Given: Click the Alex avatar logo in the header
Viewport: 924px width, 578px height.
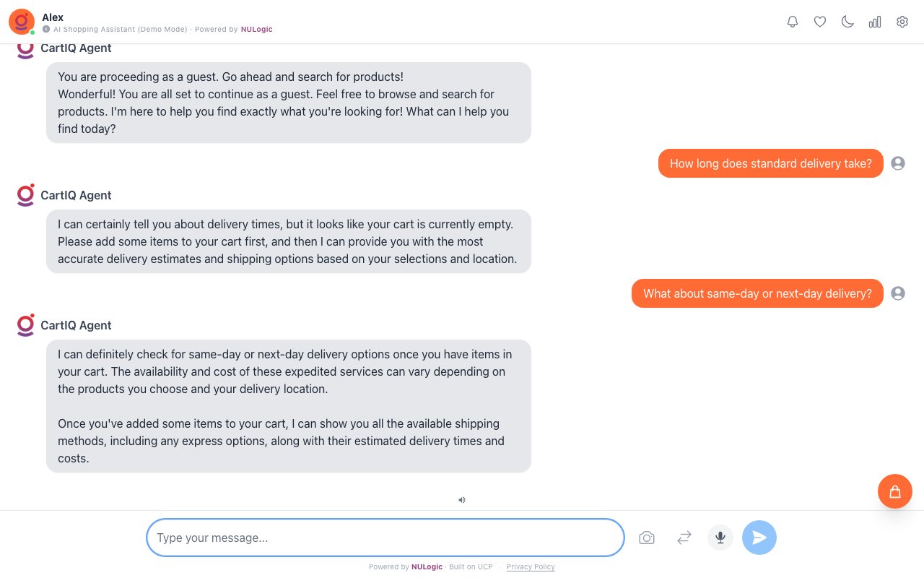Looking at the screenshot, I should coord(22,22).
